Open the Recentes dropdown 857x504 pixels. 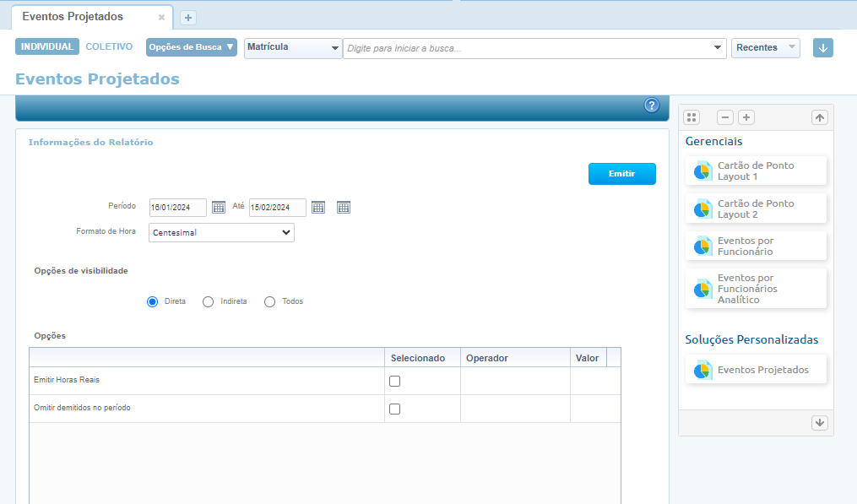[x=766, y=48]
